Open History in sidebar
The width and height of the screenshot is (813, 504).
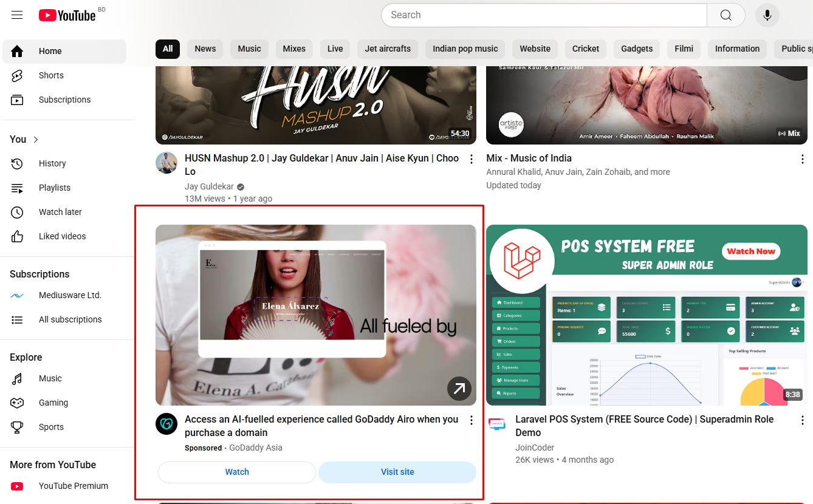(x=64, y=164)
